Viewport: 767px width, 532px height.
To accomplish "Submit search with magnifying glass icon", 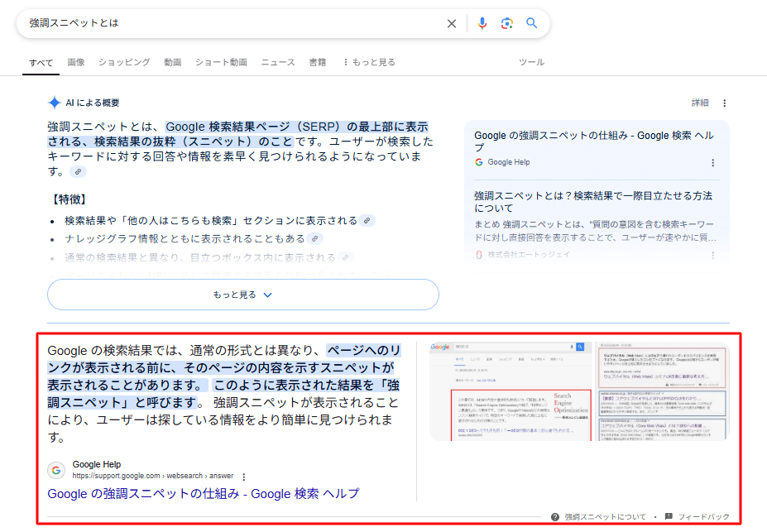I will (532, 23).
